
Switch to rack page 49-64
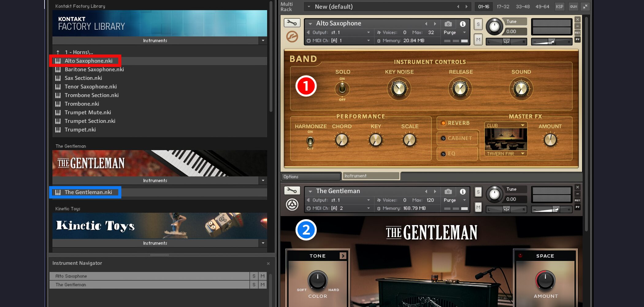[542, 7]
